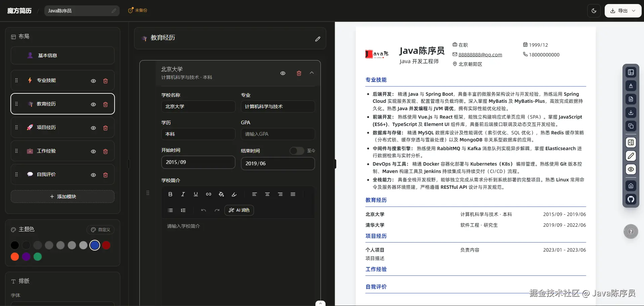Collapse the 北京大学 entry with chevron
The width and height of the screenshot is (644, 306).
(x=312, y=73)
